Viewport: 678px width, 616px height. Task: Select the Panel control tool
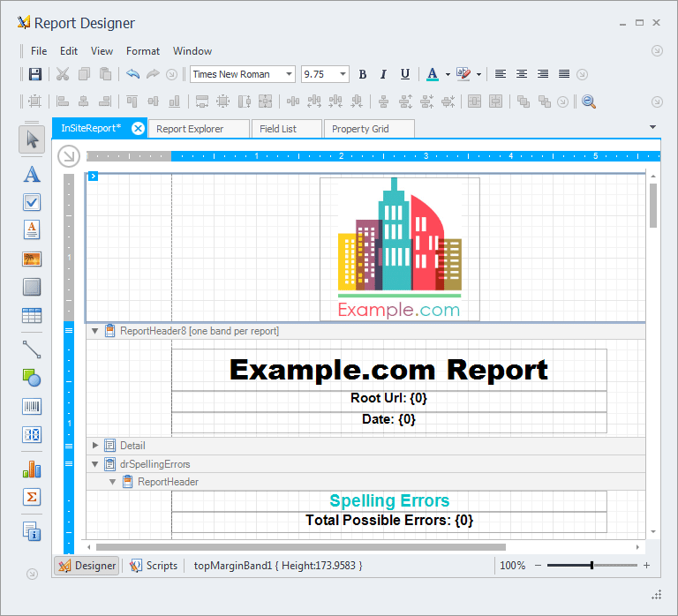(x=32, y=287)
